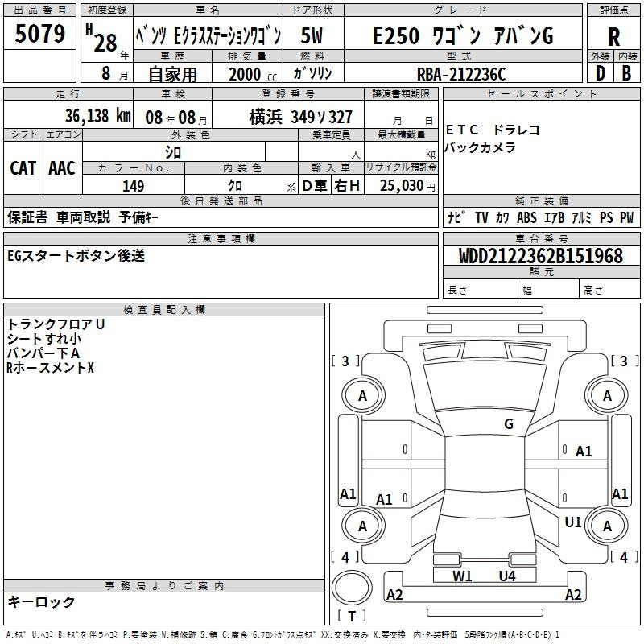This screenshot has height=644, width=644.
Task: Select the registration year 28
Action: point(105,43)
